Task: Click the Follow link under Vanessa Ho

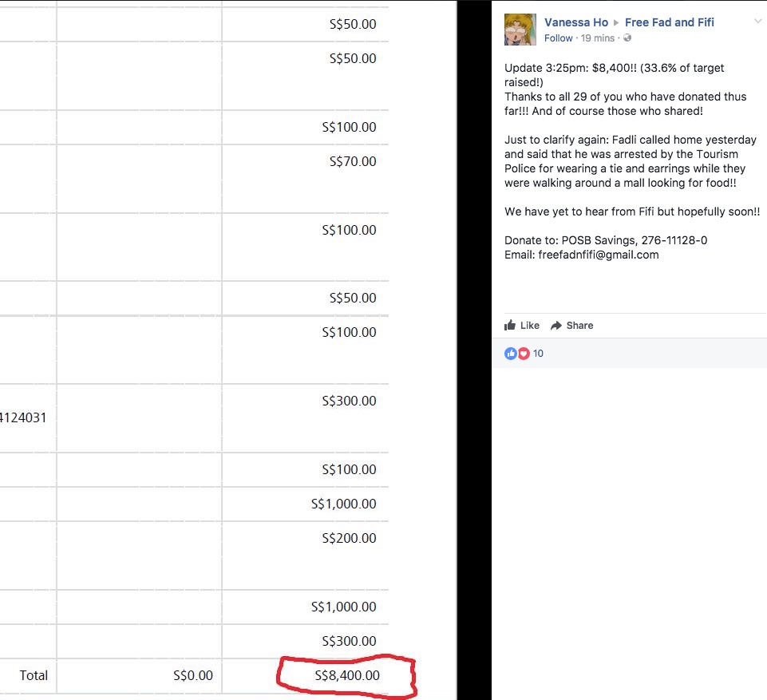Action: (558, 38)
